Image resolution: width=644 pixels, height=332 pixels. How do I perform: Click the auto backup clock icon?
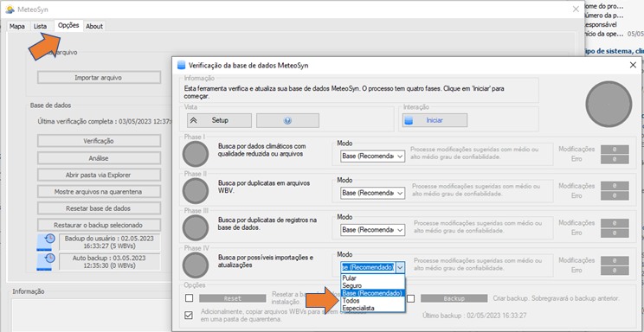(x=45, y=262)
